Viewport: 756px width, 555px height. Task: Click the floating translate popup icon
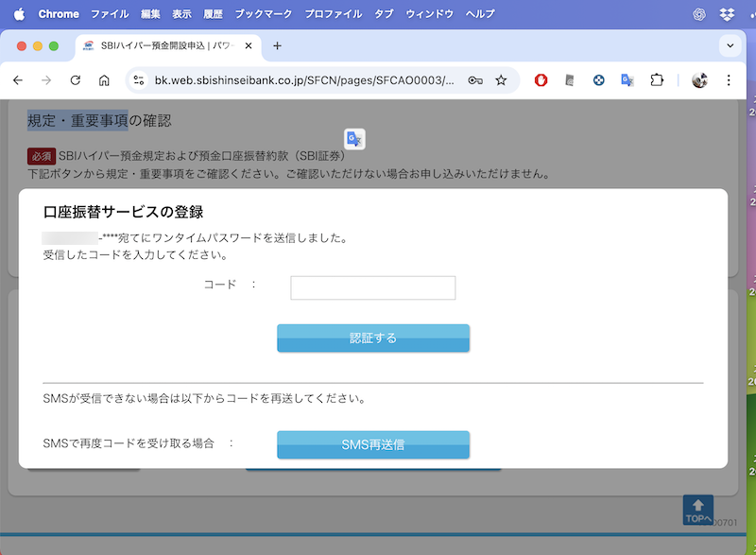coord(353,139)
